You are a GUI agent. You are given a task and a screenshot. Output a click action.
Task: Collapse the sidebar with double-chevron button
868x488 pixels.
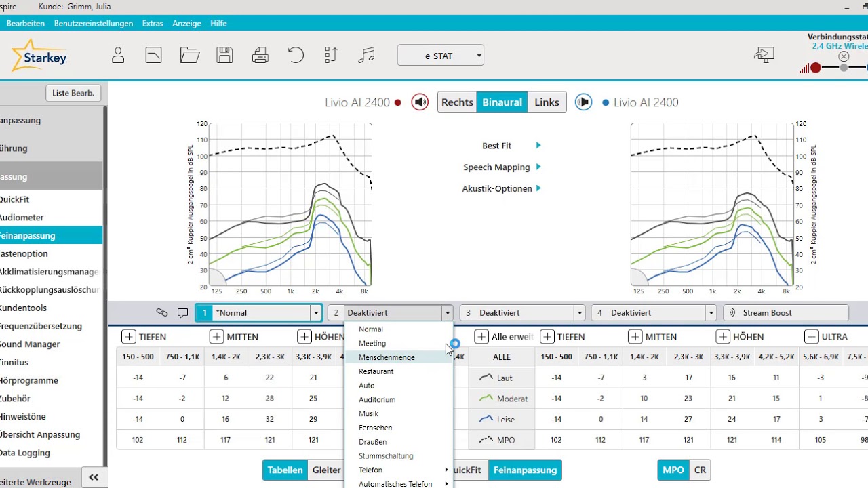(94, 478)
